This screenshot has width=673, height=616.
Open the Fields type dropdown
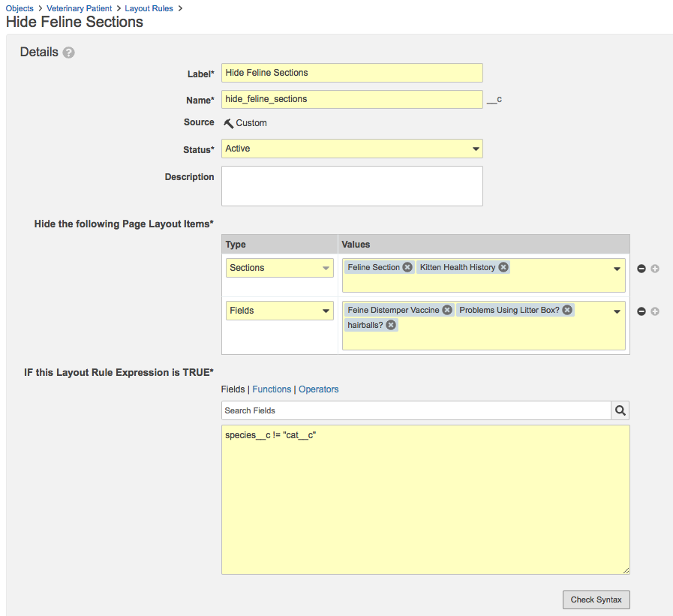coord(279,311)
